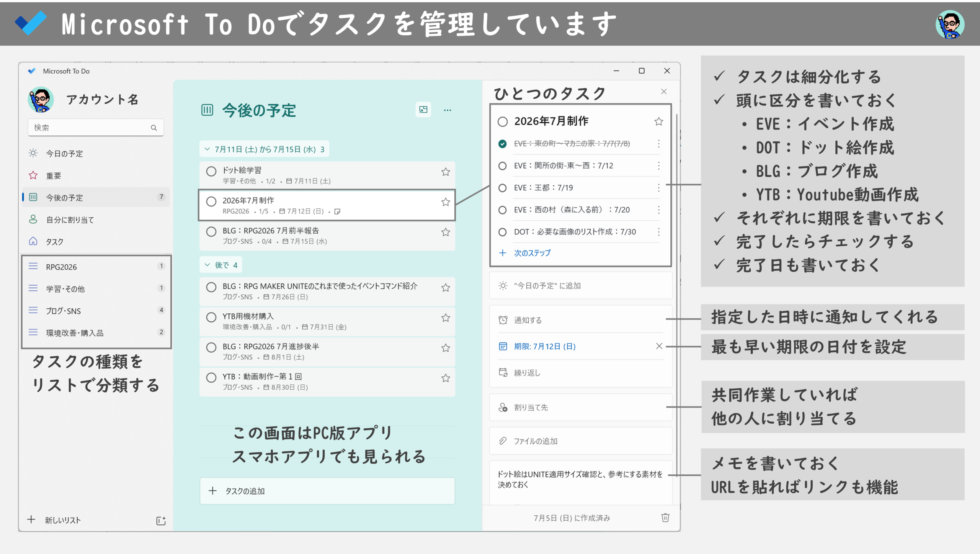Viewport: 980px width, 554px height.
Task: Click 繰り返し to set recurrence
Action: tap(581, 373)
